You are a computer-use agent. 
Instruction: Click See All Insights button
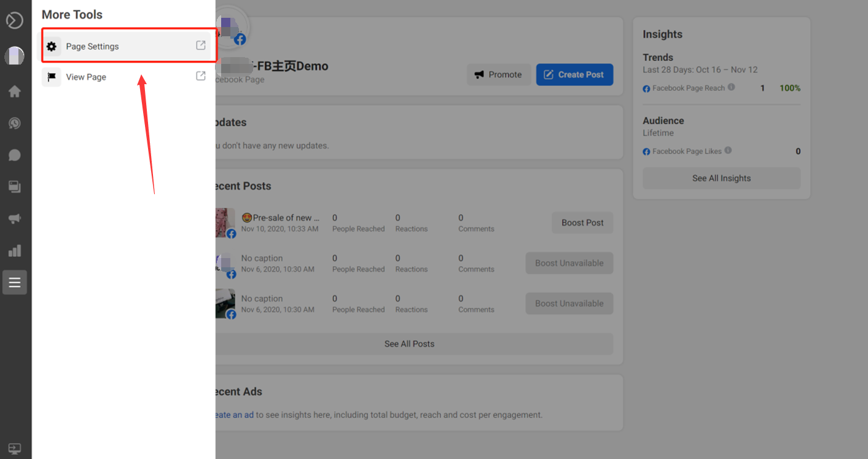click(x=721, y=179)
